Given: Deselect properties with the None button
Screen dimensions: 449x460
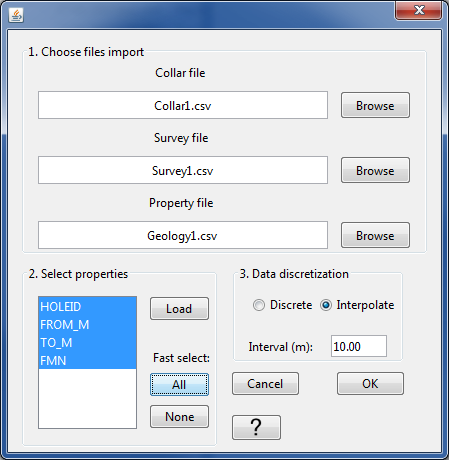Looking at the screenshot, I should 179,417.
